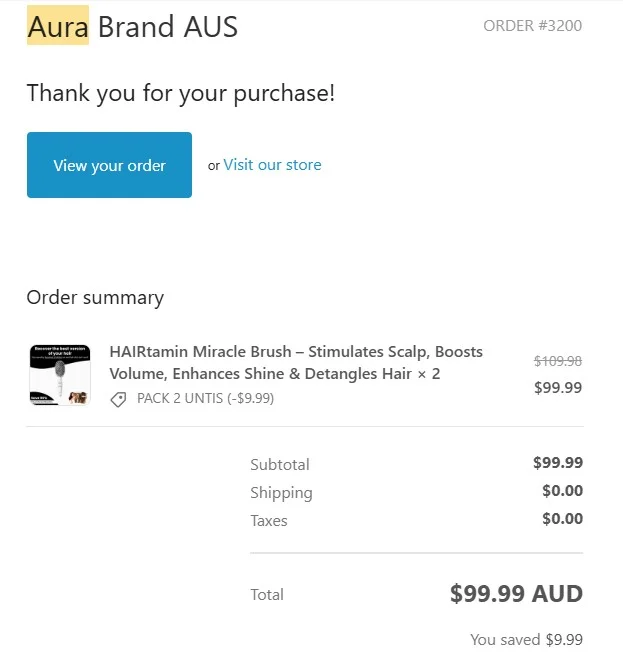Screen dimensions: 623x662
Task: Click the Shipping $0.00 value
Action: (562, 492)
